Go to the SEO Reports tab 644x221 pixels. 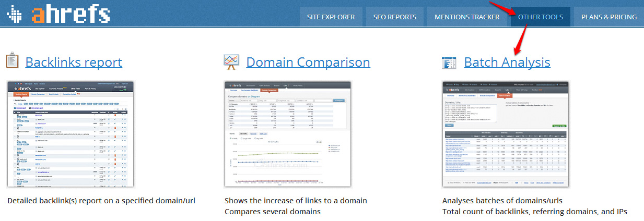click(x=395, y=17)
